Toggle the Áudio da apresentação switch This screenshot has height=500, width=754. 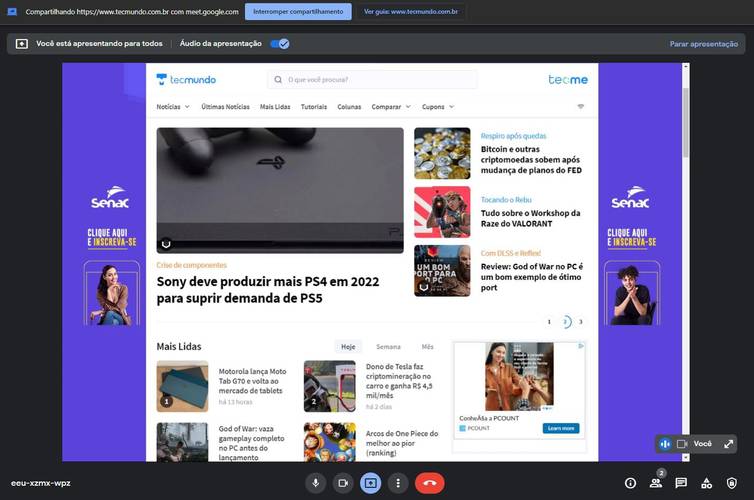click(x=279, y=44)
